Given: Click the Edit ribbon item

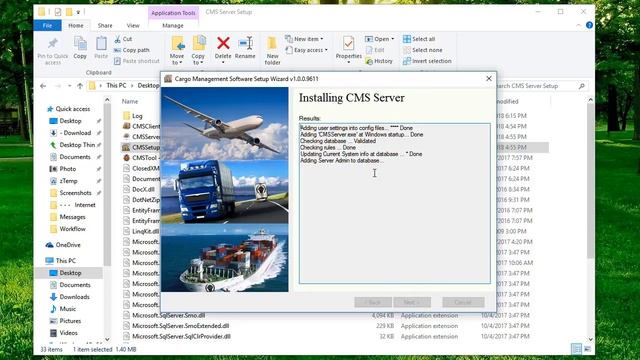Looking at the screenshot, I should 375,50.
